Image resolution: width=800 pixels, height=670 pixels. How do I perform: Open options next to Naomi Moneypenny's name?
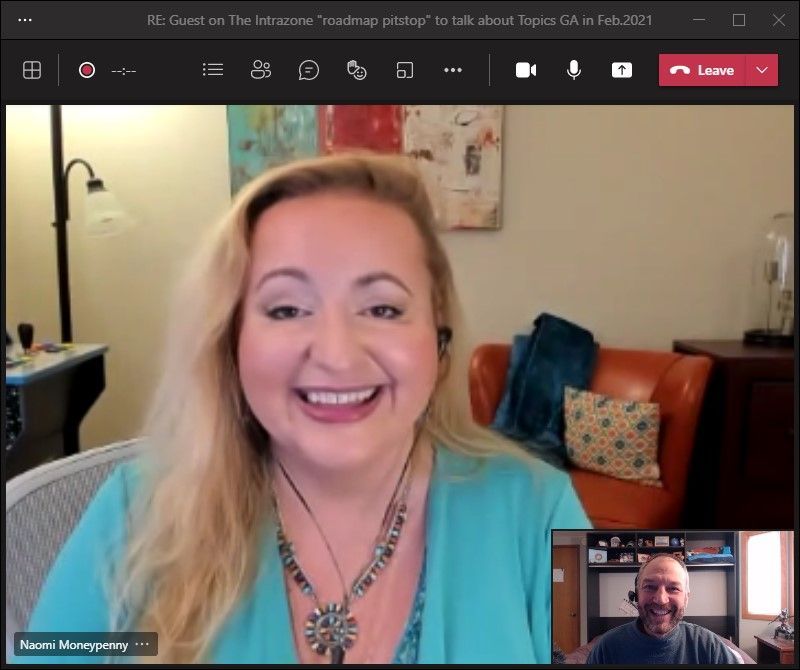click(x=142, y=644)
